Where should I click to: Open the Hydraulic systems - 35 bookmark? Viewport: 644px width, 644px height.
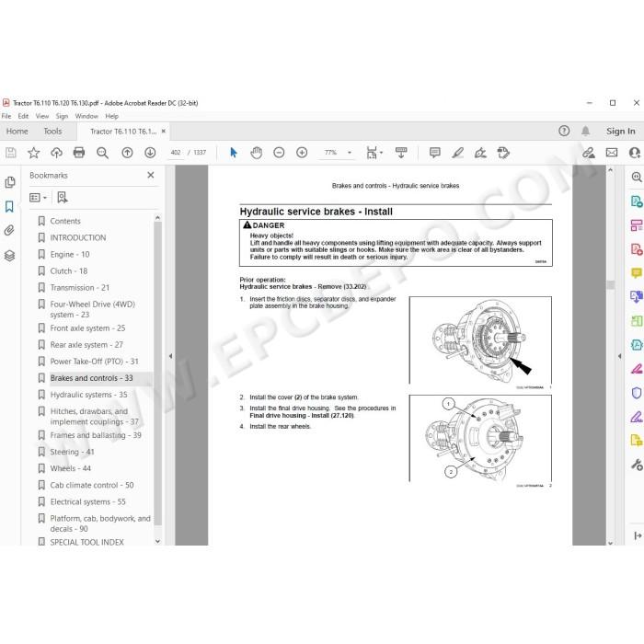(x=88, y=395)
